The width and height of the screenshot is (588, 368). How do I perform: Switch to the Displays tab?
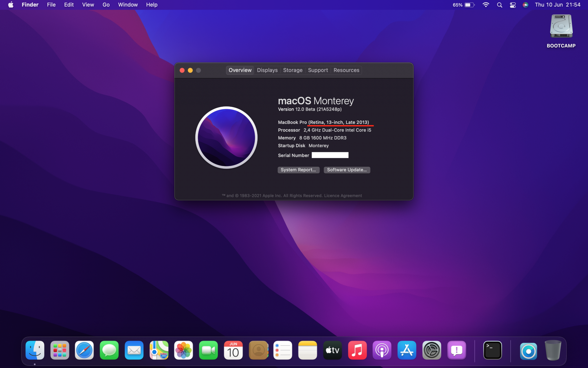click(267, 70)
